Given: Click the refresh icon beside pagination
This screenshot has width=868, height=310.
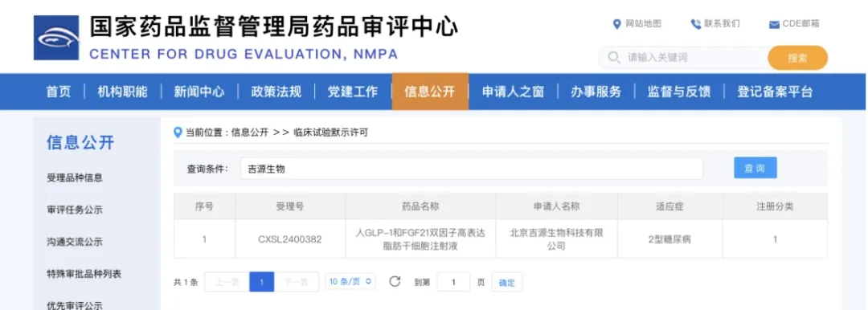Looking at the screenshot, I should 395,281.
